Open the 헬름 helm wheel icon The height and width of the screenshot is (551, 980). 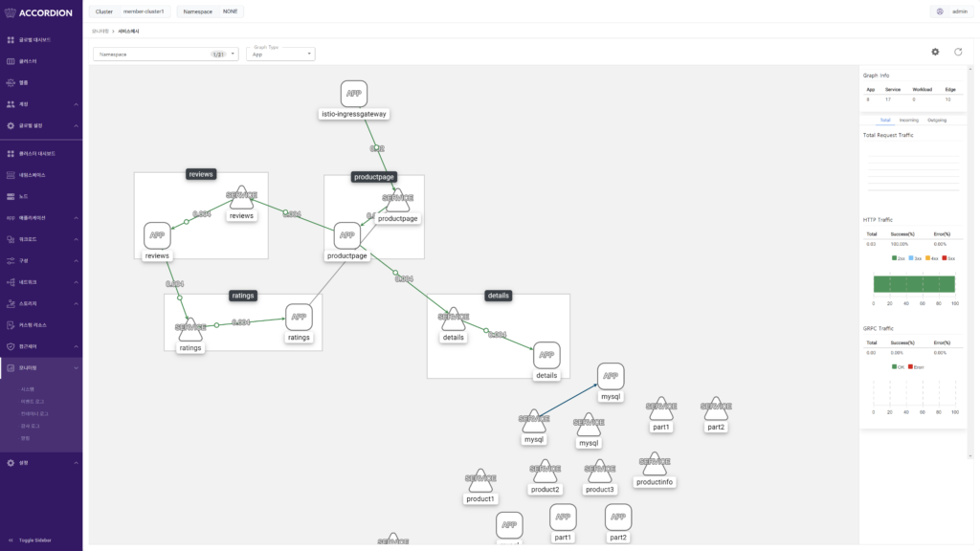pyautogui.click(x=11, y=82)
